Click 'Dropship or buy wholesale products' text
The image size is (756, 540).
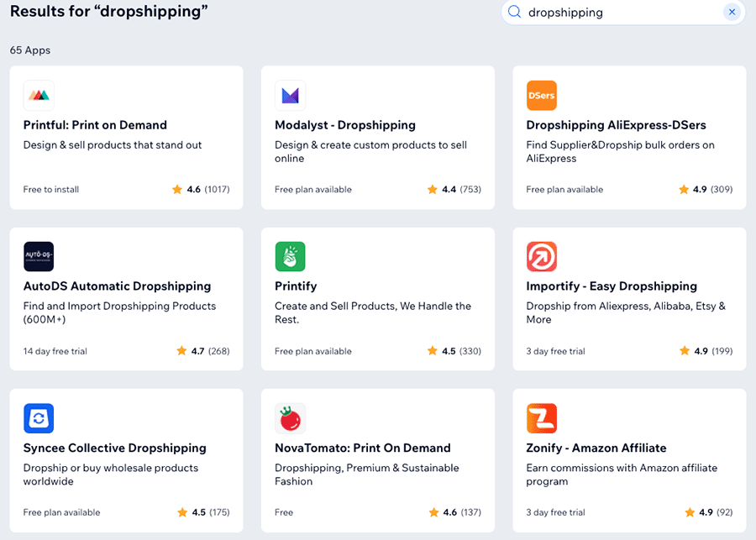[111, 474]
